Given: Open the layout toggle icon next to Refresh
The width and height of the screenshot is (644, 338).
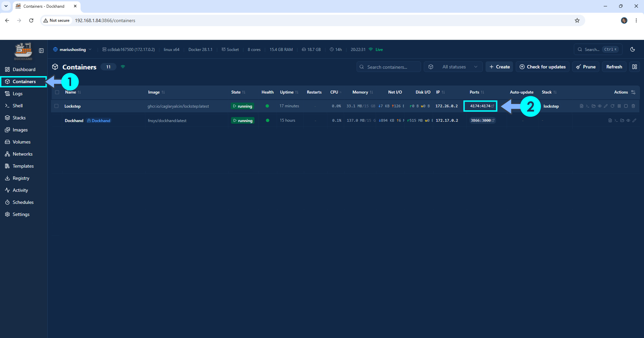Looking at the screenshot, I should (635, 67).
